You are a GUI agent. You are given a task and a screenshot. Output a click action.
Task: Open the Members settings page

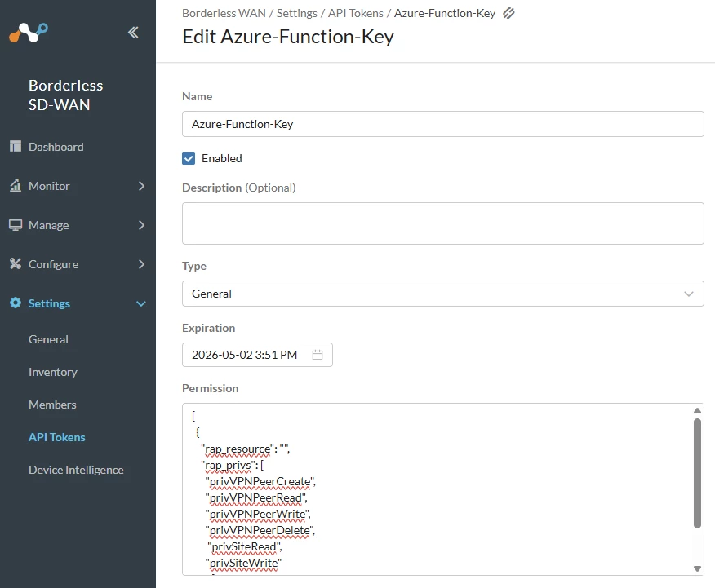click(52, 405)
